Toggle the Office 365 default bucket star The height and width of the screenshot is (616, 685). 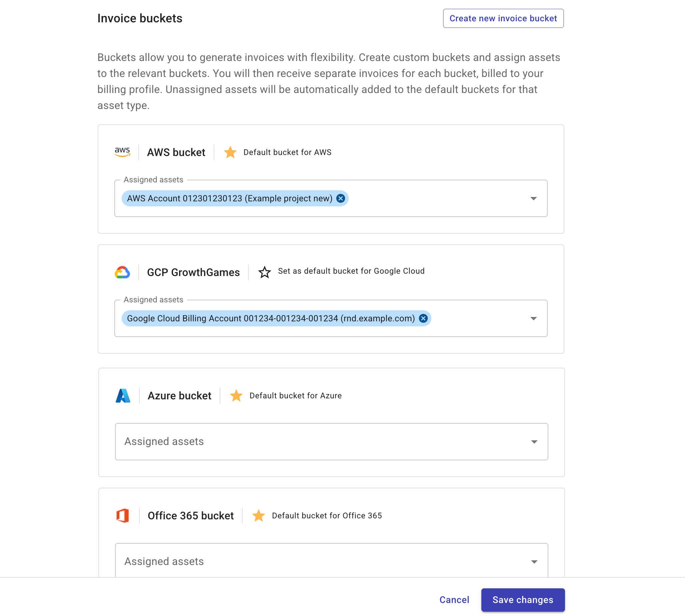[258, 515]
